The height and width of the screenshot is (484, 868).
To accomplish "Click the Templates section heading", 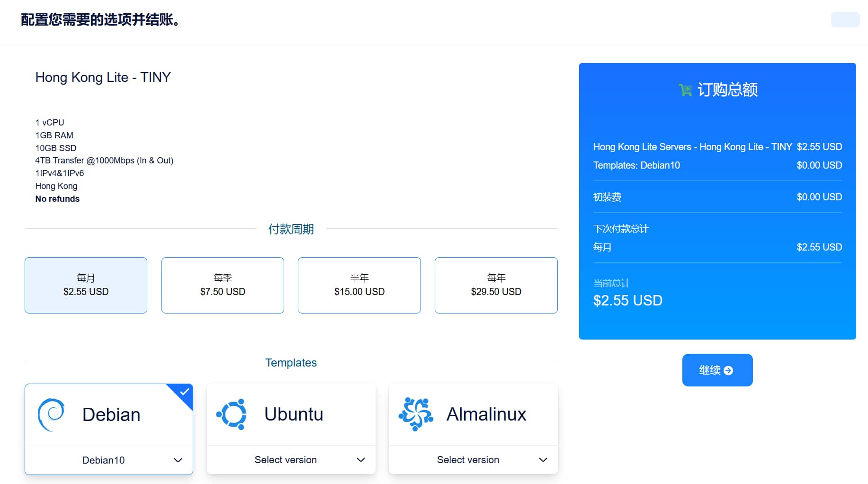I will coord(291,363).
